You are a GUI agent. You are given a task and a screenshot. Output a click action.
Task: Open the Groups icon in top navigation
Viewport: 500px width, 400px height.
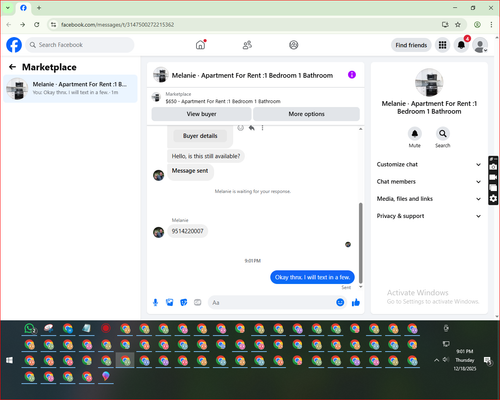[x=294, y=45]
